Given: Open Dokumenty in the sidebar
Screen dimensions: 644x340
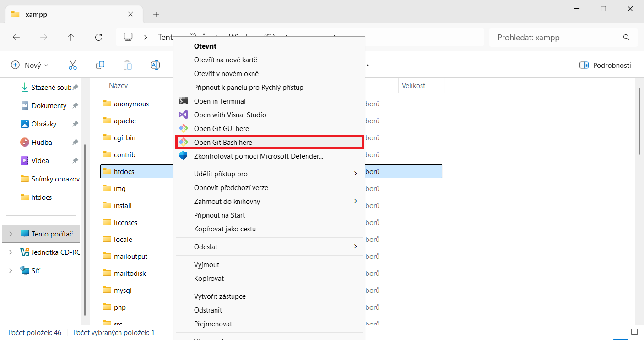Looking at the screenshot, I should pyautogui.click(x=49, y=105).
